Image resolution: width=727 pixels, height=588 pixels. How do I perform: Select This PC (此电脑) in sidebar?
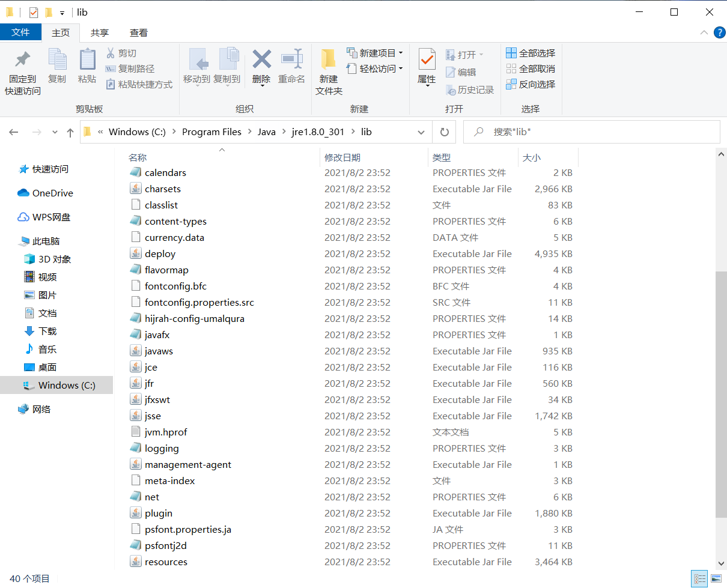(x=40, y=241)
